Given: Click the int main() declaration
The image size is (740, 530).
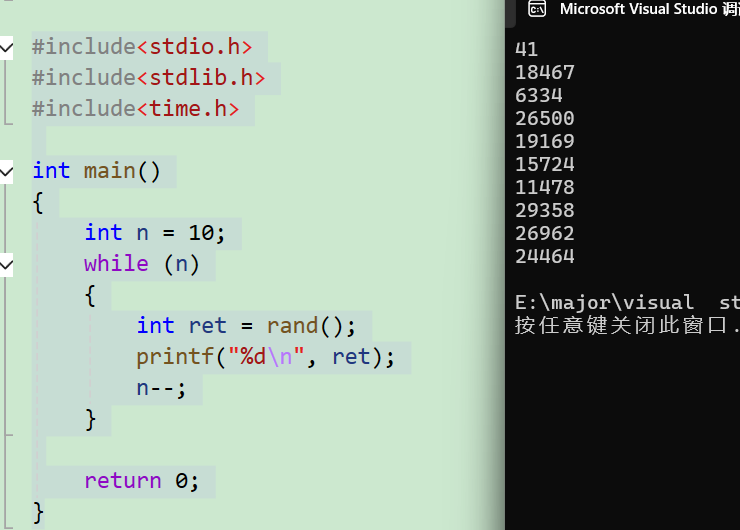Looking at the screenshot, I should tap(97, 171).
